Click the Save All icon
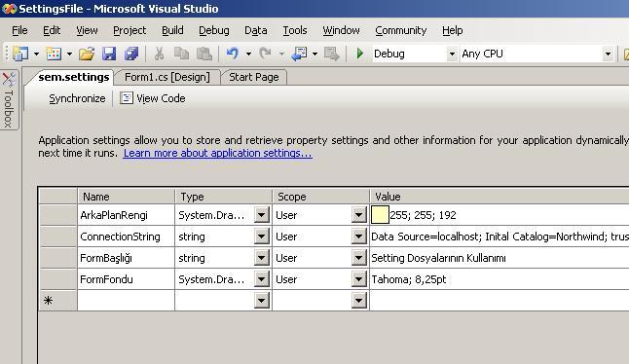Image resolution: width=629 pixels, height=364 pixels. tap(131, 54)
